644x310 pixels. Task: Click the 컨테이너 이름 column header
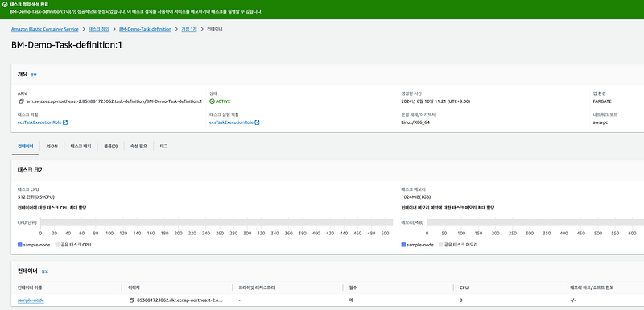30,287
